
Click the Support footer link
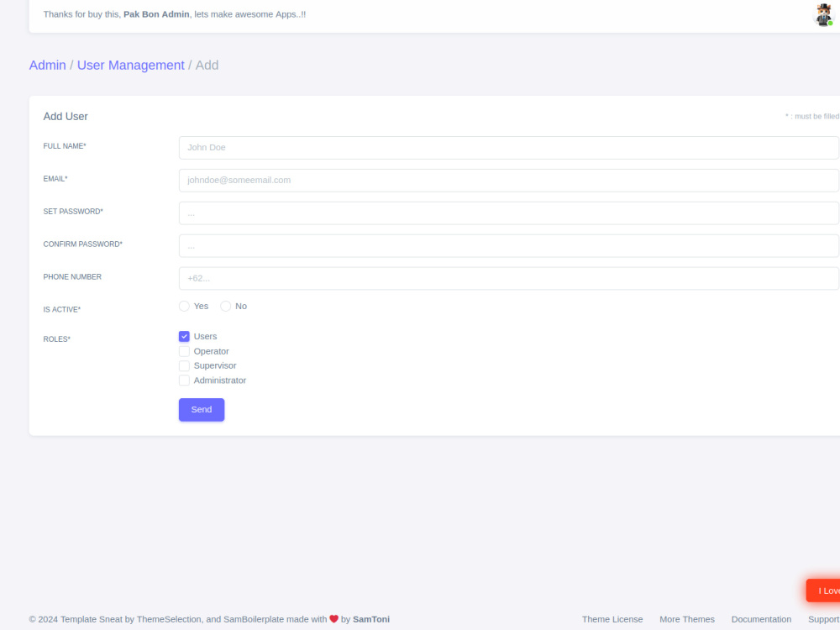pos(824,619)
